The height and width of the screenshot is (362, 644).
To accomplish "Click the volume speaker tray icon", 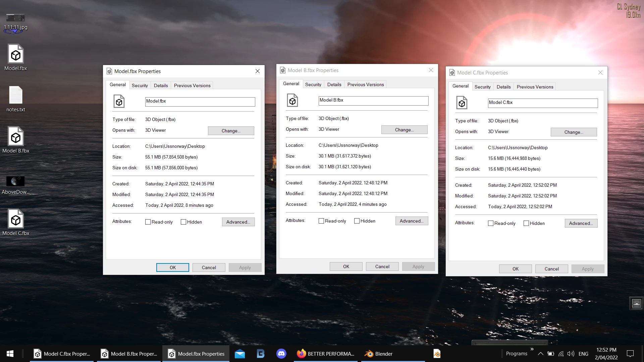I will pyautogui.click(x=571, y=354).
